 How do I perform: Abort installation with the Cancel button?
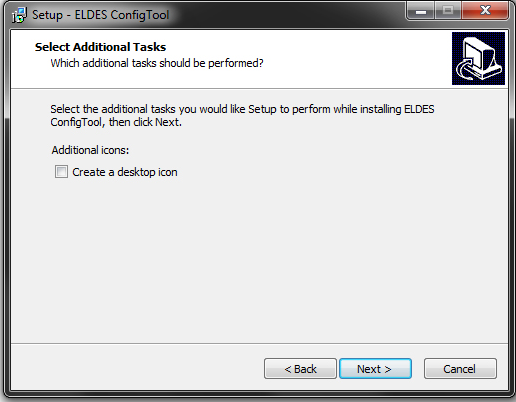pyautogui.click(x=460, y=369)
